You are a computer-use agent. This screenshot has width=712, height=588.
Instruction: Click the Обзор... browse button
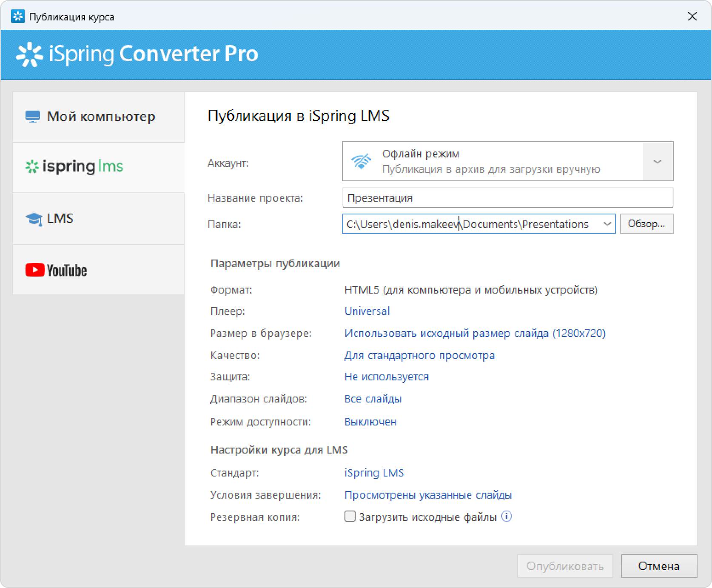646,224
